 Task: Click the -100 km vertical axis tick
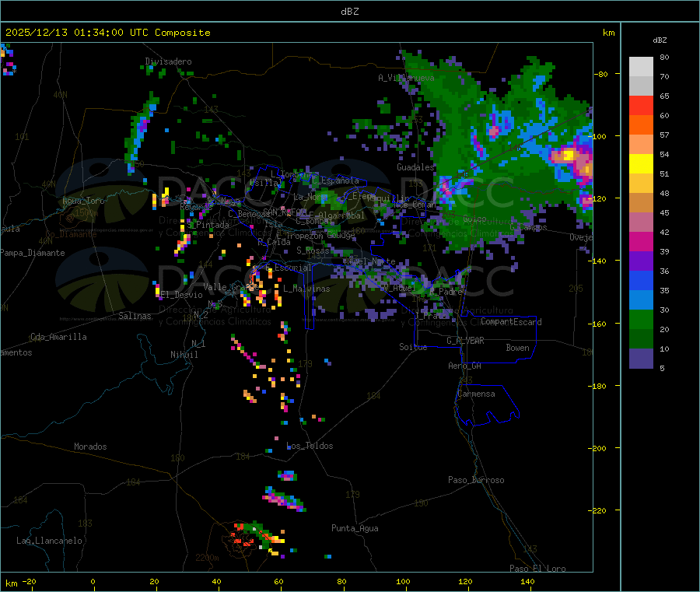pos(599,136)
